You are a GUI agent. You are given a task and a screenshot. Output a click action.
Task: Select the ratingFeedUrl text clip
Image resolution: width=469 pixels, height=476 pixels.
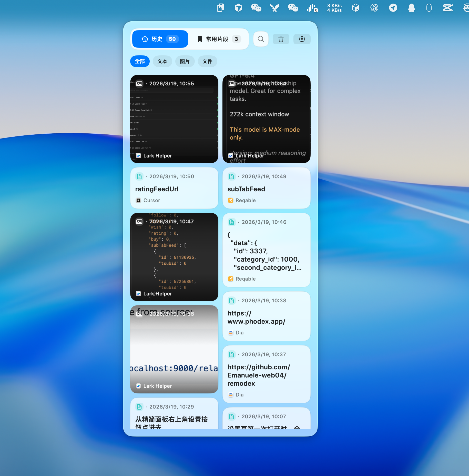coord(174,188)
